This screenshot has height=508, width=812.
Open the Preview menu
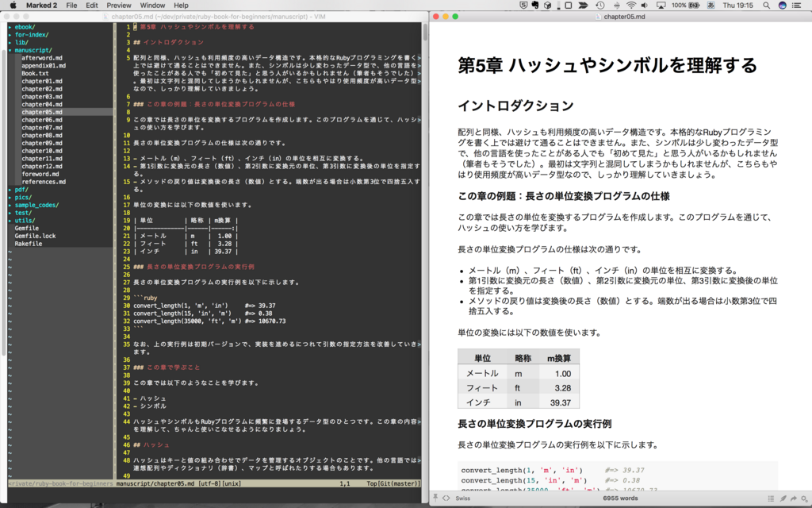119,6
